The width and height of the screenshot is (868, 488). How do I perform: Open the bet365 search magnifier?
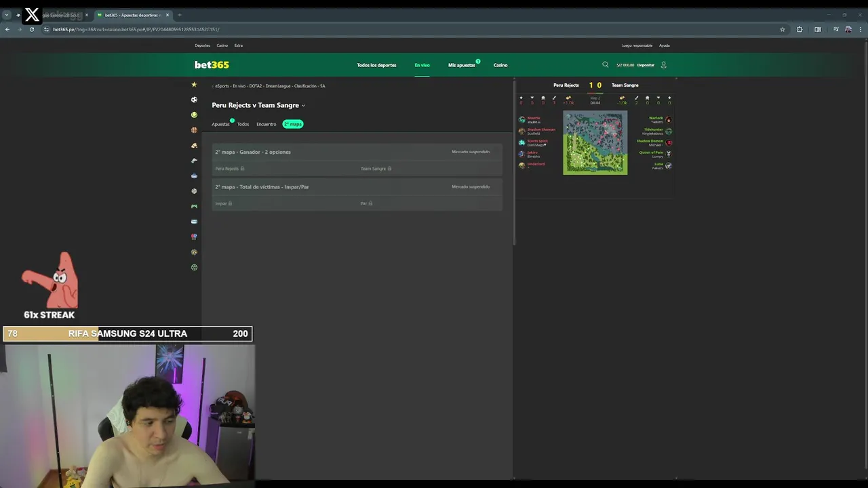(x=606, y=64)
